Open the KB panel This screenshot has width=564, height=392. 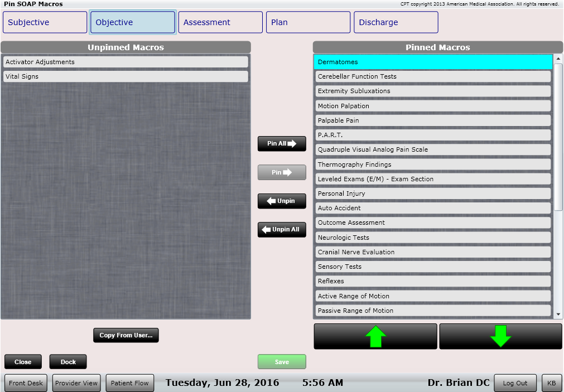click(x=551, y=383)
